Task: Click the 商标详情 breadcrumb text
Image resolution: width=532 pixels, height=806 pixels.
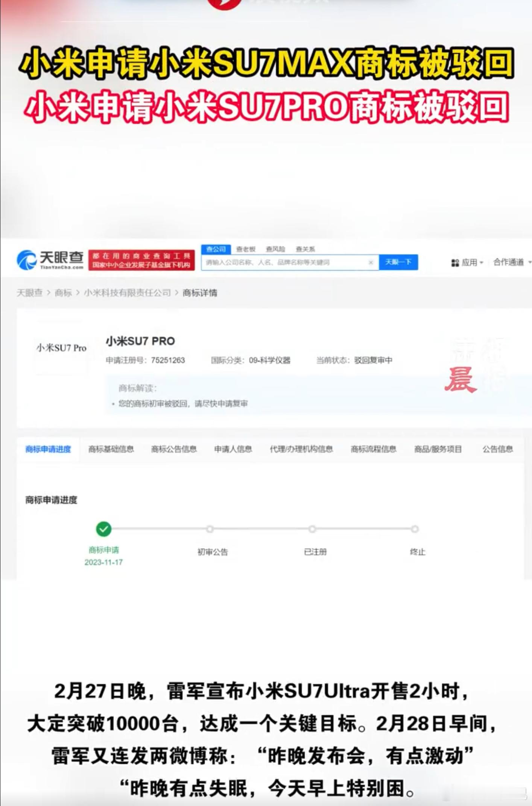Action: (x=200, y=293)
